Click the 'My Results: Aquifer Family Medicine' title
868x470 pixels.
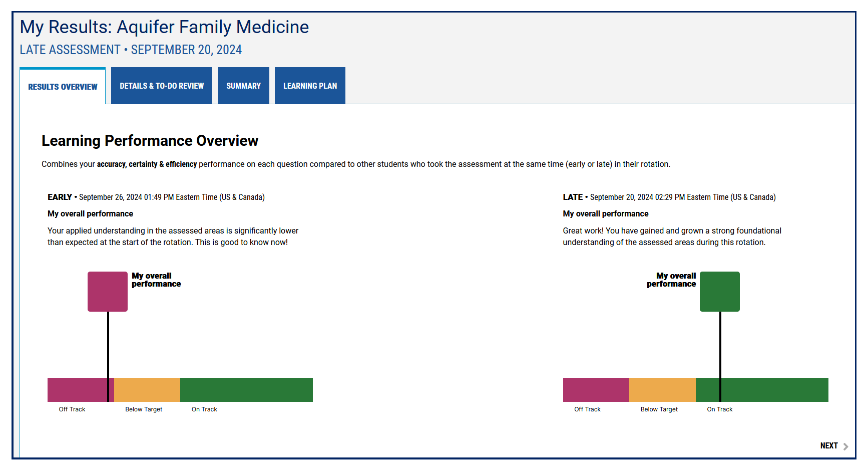164,27
